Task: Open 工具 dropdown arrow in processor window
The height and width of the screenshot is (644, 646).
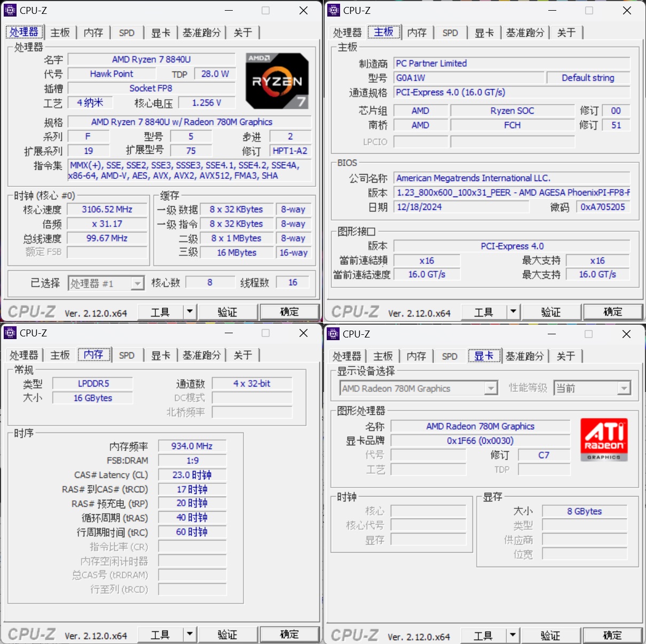Action: tap(190, 311)
